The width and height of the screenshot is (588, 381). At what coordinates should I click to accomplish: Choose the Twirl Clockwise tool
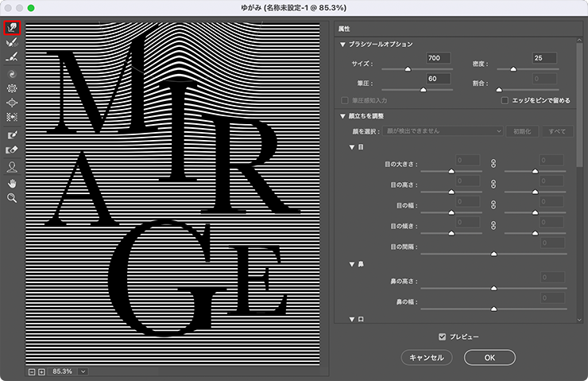[x=12, y=73]
